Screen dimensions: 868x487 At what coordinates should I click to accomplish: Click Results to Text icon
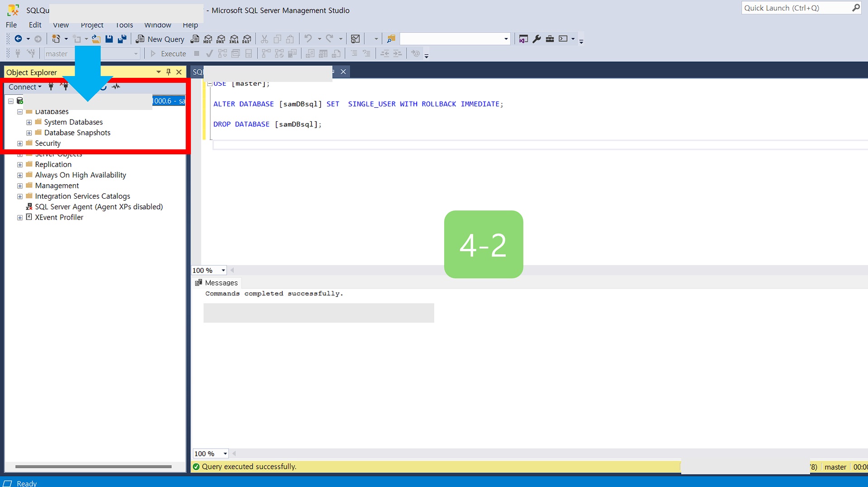point(310,53)
